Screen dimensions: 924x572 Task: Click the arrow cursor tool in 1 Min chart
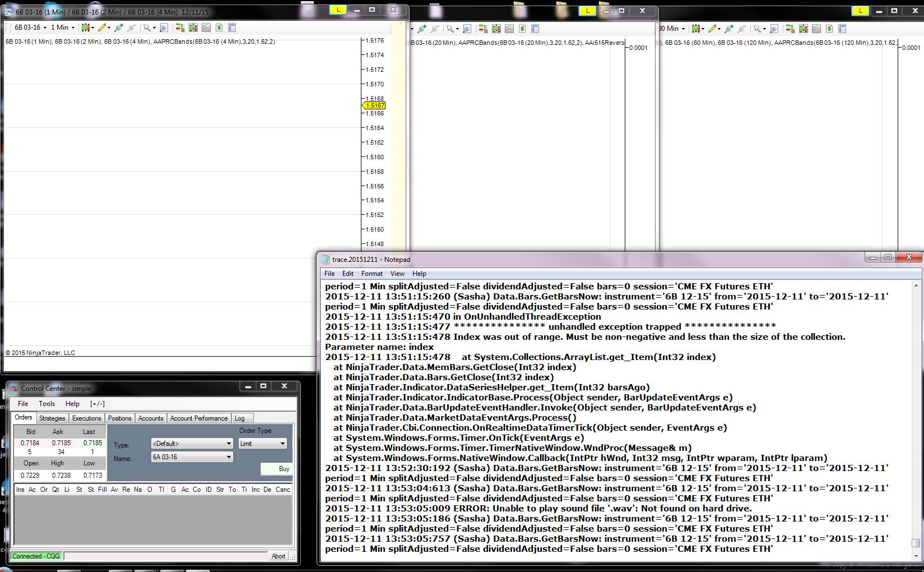[148, 27]
